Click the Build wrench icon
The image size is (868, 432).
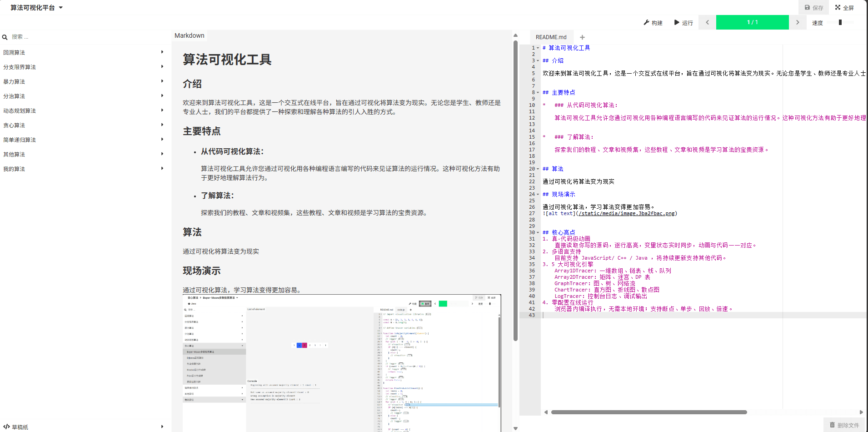[646, 23]
